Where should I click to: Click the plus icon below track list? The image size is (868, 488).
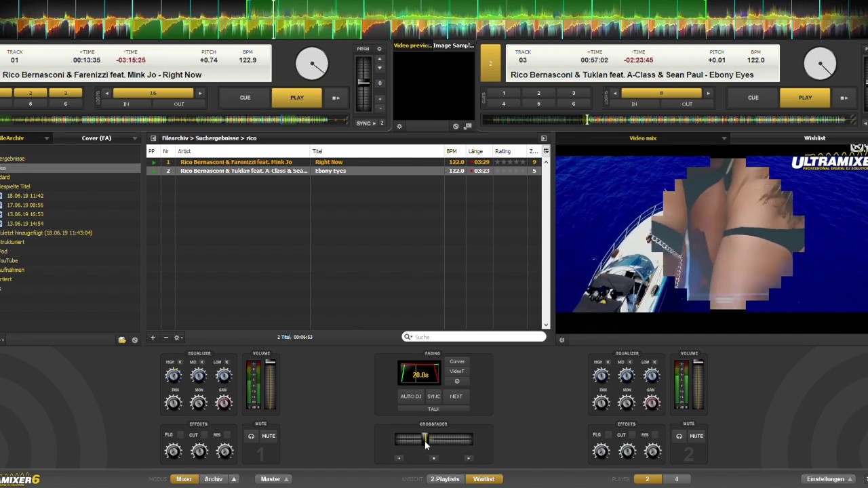coord(153,338)
